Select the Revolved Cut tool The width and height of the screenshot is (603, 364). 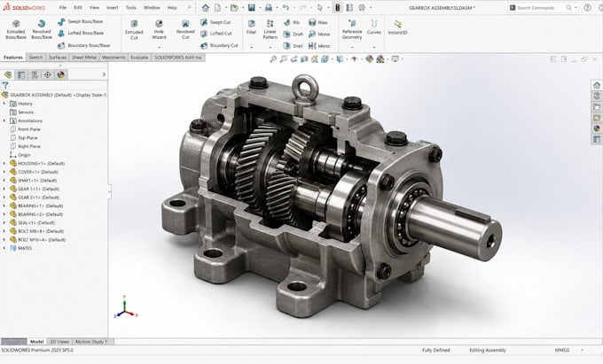[x=185, y=30]
